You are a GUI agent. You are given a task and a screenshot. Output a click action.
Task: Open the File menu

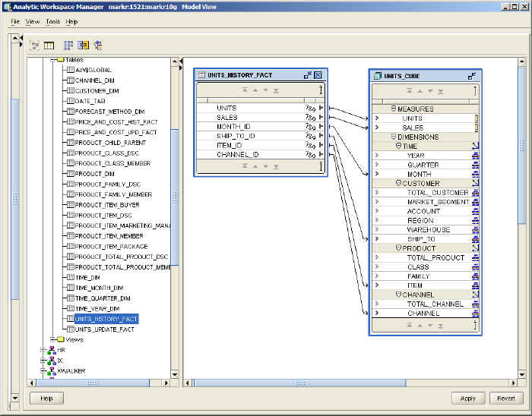(x=15, y=22)
